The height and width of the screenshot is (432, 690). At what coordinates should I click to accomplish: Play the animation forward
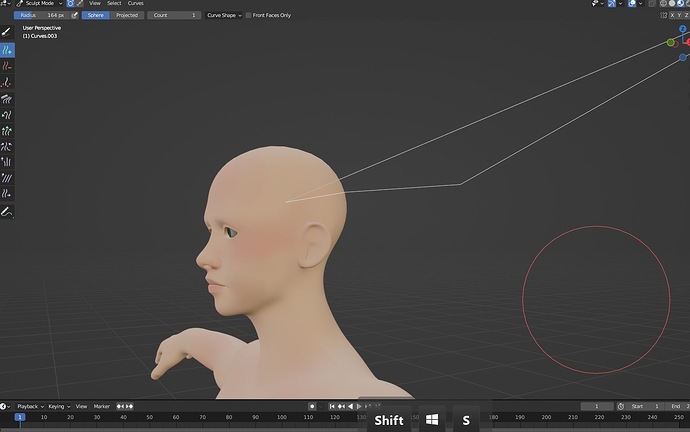[359, 406]
